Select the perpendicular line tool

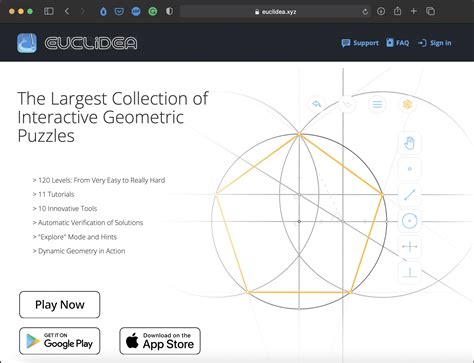tap(410, 273)
